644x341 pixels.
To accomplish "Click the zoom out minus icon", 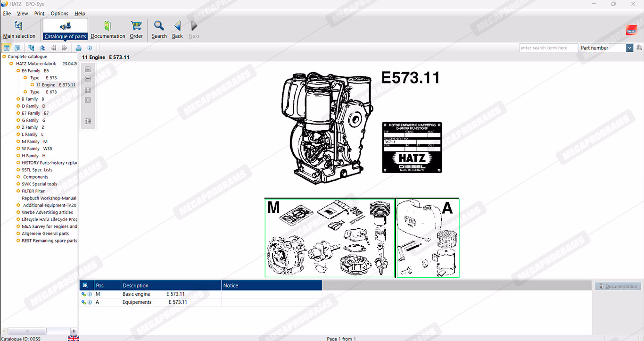I will tap(88, 79).
